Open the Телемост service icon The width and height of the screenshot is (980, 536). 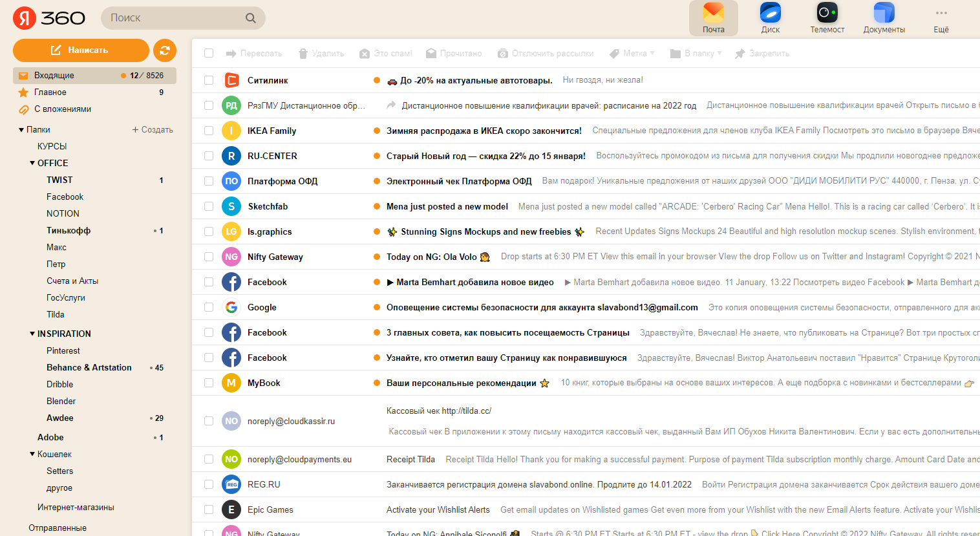point(827,18)
